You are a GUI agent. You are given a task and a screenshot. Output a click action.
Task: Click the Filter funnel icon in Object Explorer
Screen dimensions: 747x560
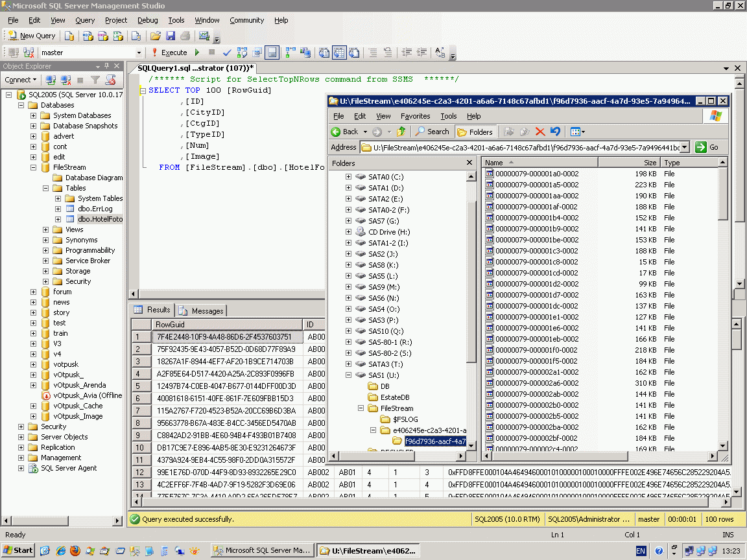pyautogui.click(x=95, y=80)
